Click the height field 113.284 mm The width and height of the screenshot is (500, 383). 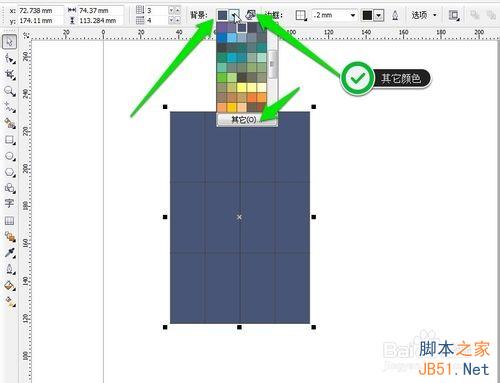(101, 20)
